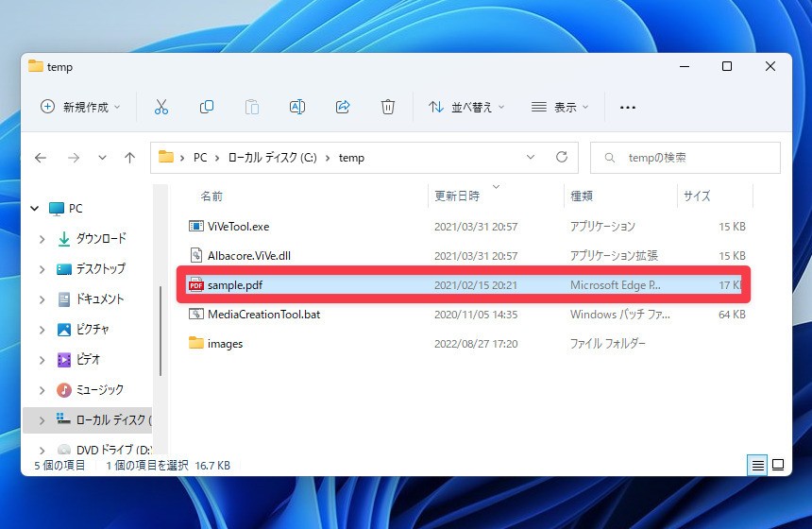Click the Copy icon in toolbar
This screenshot has height=529, width=812.
(x=207, y=108)
